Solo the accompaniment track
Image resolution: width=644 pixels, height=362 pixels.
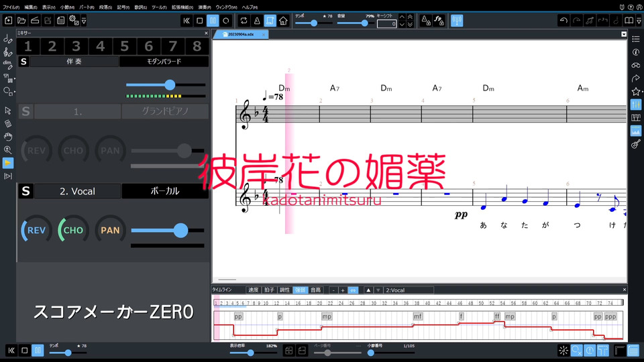(x=23, y=62)
